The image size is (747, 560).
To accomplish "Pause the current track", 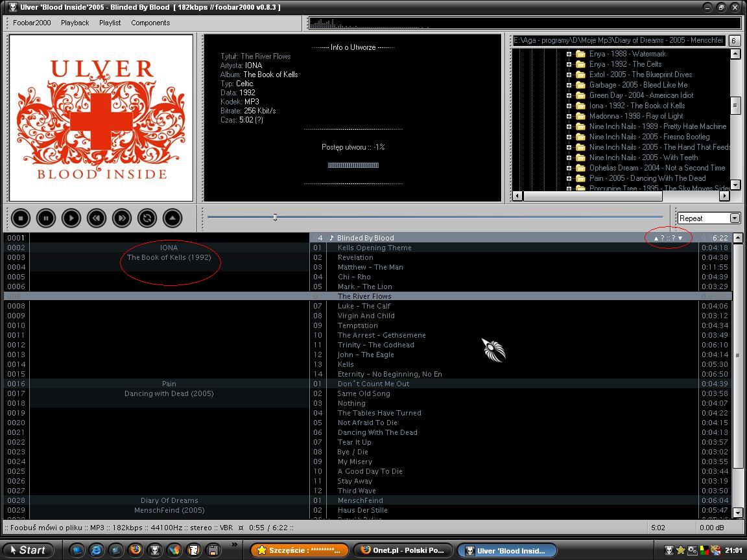I will [46, 218].
